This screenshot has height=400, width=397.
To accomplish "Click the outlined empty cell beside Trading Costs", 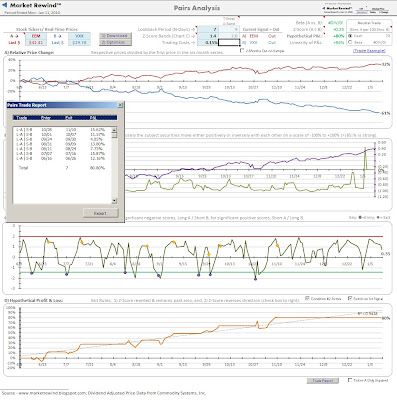I will tap(229, 43).
